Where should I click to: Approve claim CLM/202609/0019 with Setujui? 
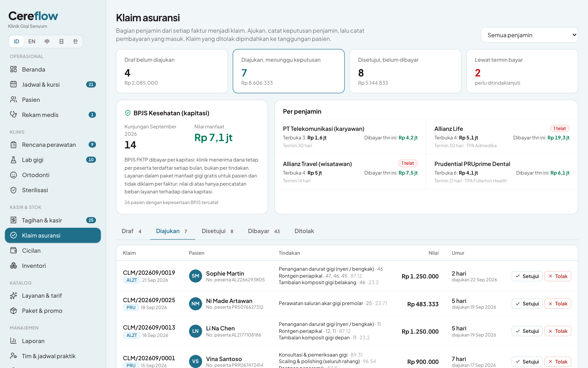(527, 276)
